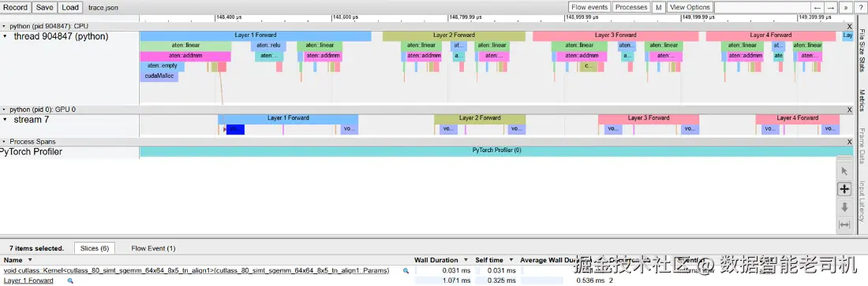The image size is (868, 286).
Task: Select the cudaMalloc slice
Action: click(159, 76)
